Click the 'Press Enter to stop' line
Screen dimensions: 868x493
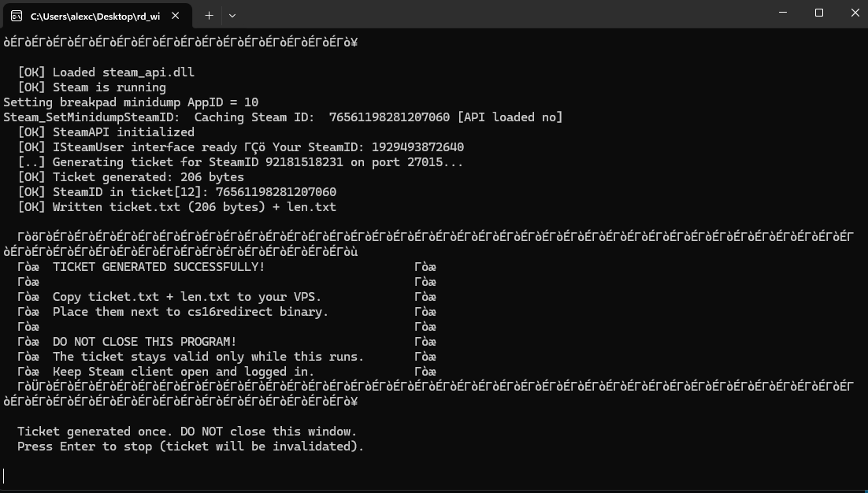(191, 446)
